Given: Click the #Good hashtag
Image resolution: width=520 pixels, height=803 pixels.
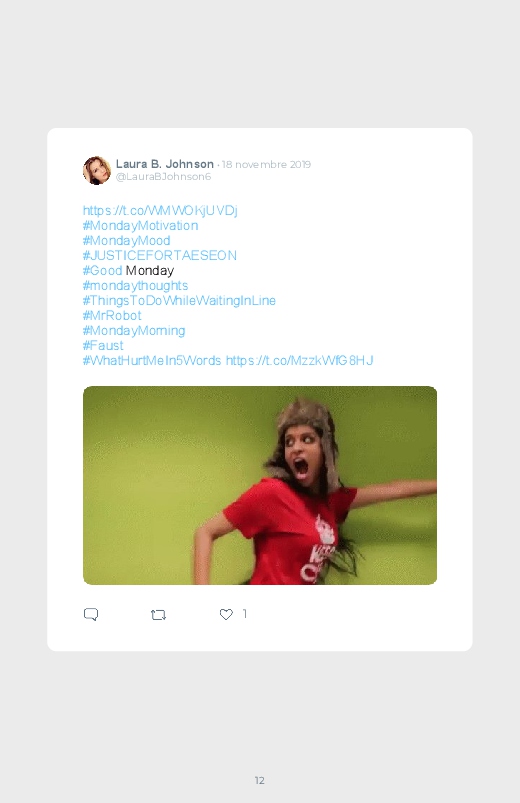Looking at the screenshot, I should 102,270.
